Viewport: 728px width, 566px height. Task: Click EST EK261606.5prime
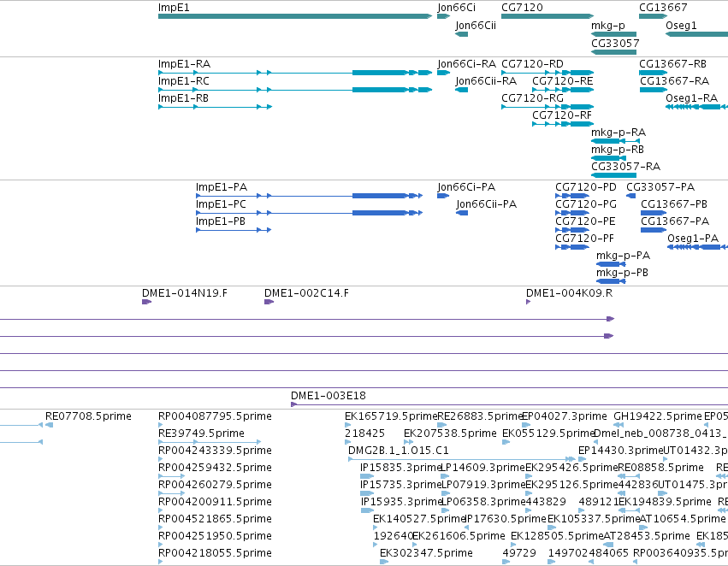pyautogui.click(x=459, y=537)
